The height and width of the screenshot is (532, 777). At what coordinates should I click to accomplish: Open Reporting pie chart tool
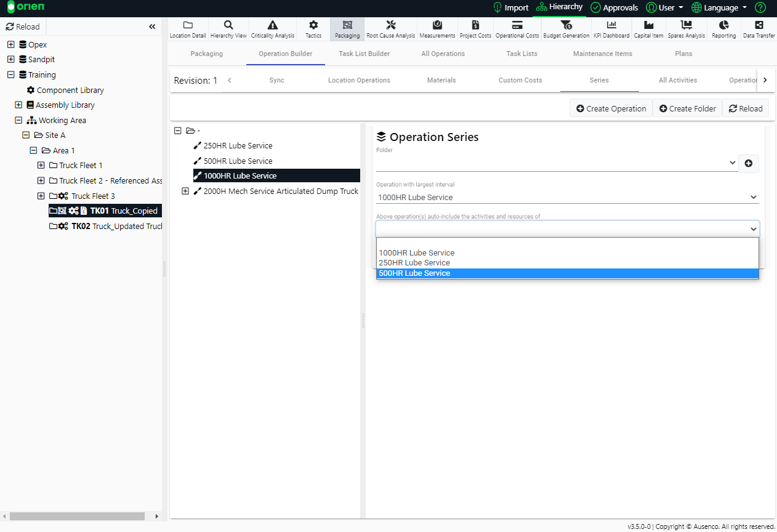point(724,29)
